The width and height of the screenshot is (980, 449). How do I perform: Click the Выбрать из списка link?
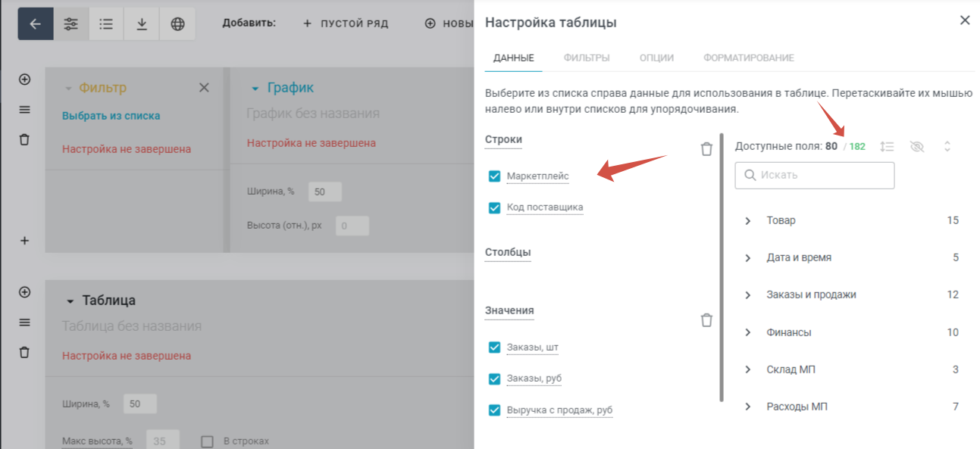[111, 116]
